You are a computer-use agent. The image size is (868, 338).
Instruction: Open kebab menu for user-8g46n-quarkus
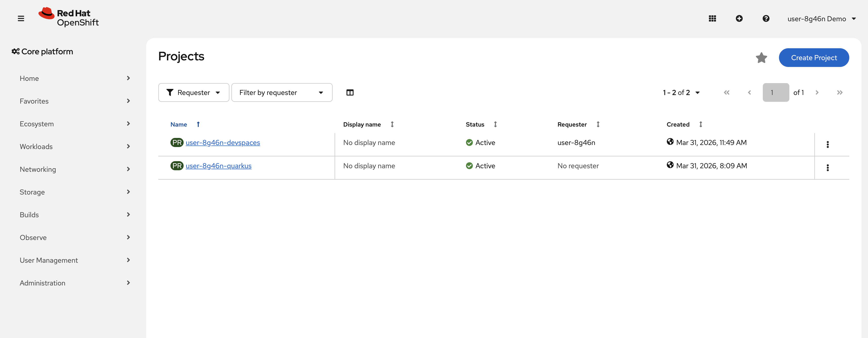tap(827, 168)
